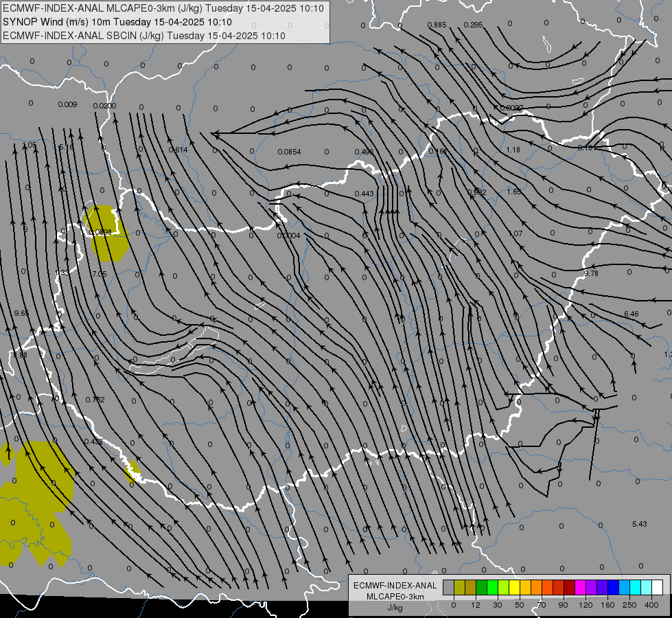Click the map value '5.16'

coord(67,147)
